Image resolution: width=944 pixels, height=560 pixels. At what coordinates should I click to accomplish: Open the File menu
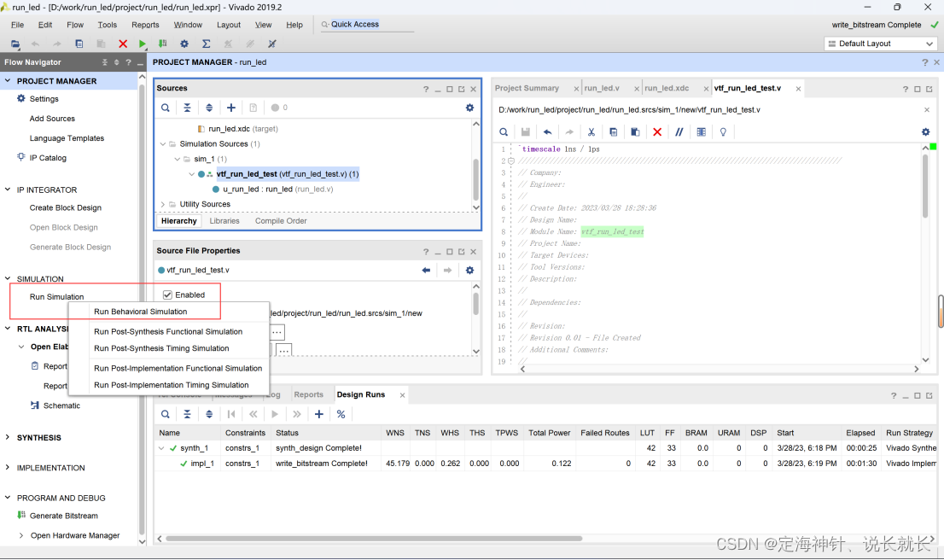point(17,25)
